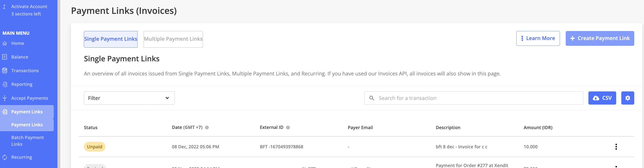Viewport: 644px width, 168px height.
Task: Open table settings gear button
Action: [627, 98]
